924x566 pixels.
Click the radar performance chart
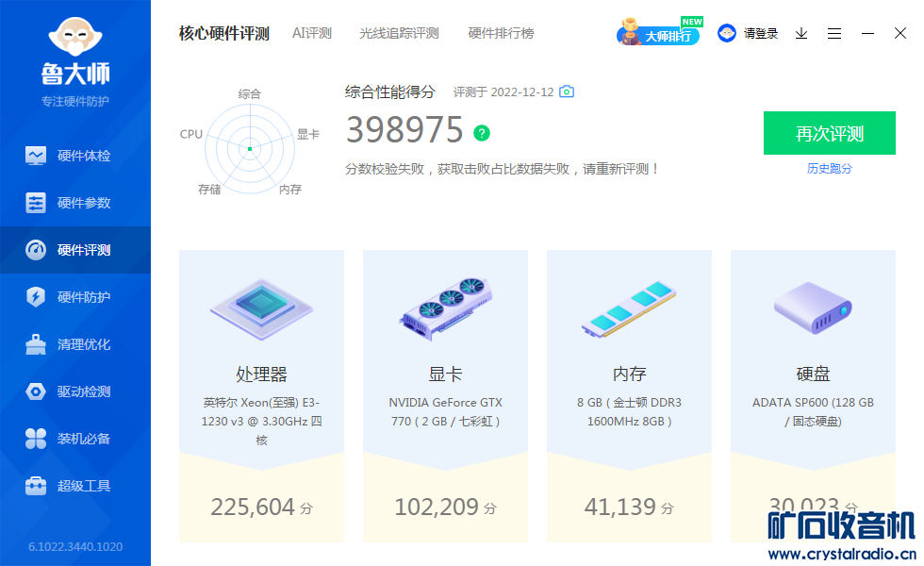tap(250, 149)
